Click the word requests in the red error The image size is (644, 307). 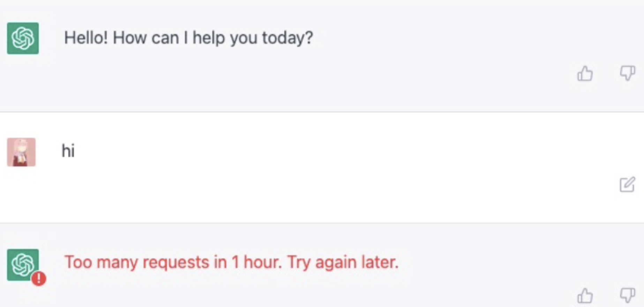[x=176, y=263]
